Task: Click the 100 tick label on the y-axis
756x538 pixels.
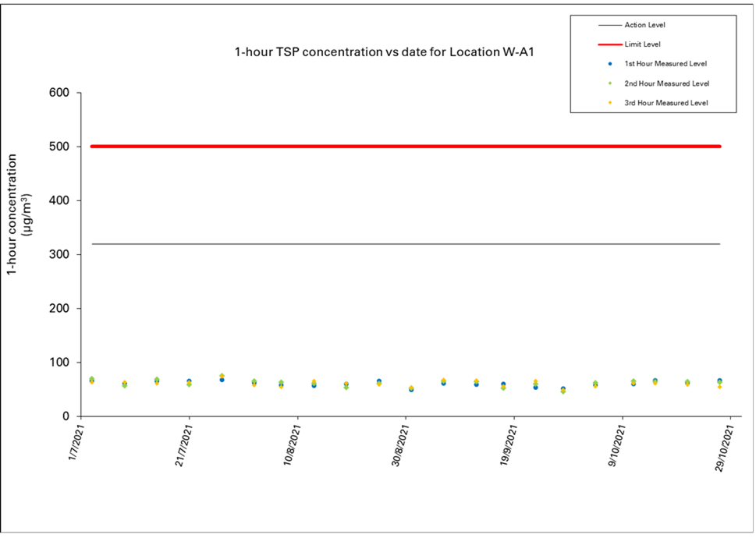Action: click(59, 363)
